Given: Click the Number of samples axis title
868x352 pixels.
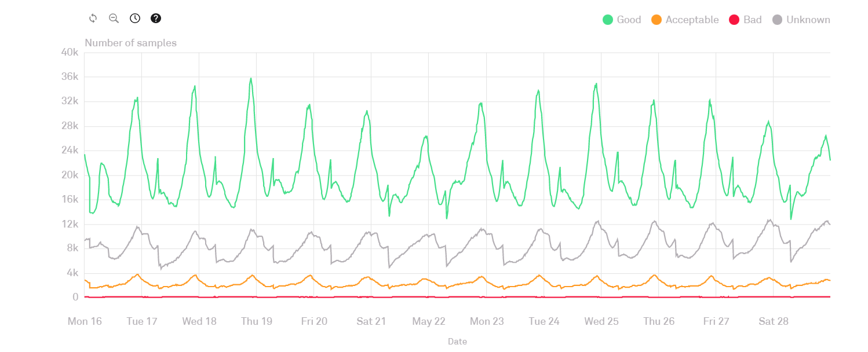Looking at the screenshot, I should point(130,43).
